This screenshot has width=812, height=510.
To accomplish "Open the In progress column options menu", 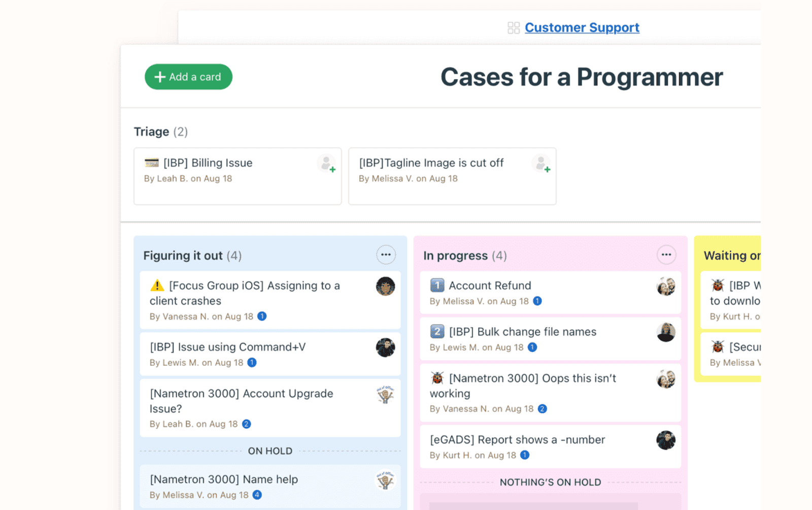I will tap(667, 254).
